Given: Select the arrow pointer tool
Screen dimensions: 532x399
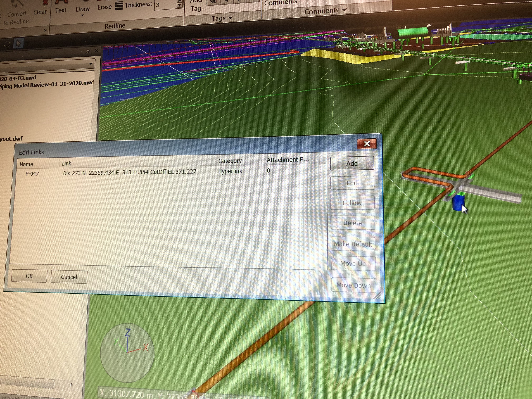Looking at the screenshot, I should tap(18, 44).
